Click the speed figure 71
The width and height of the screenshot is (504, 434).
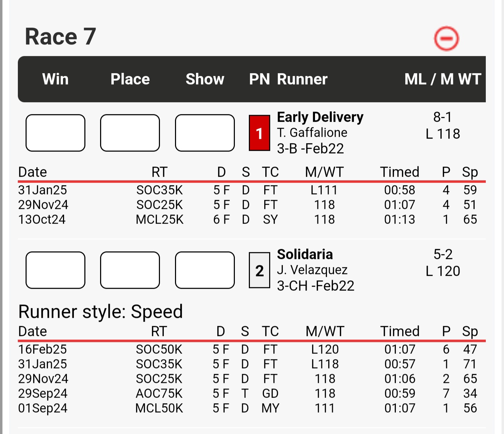pos(470,364)
